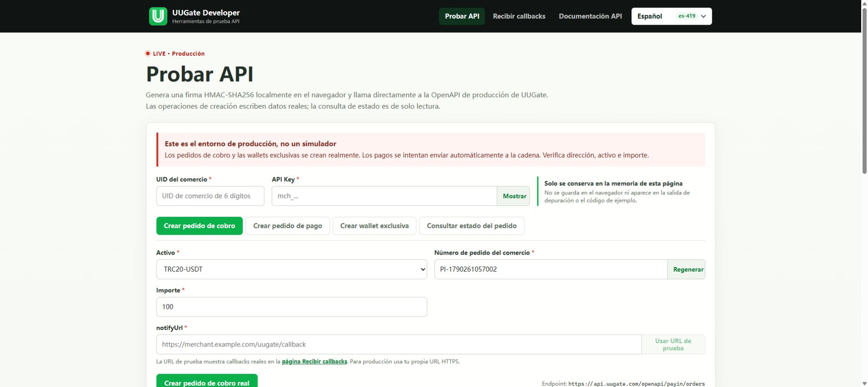Viewport: 868px width, 387px height.
Task: Regenerate the merchant order number
Action: (687, 269)
